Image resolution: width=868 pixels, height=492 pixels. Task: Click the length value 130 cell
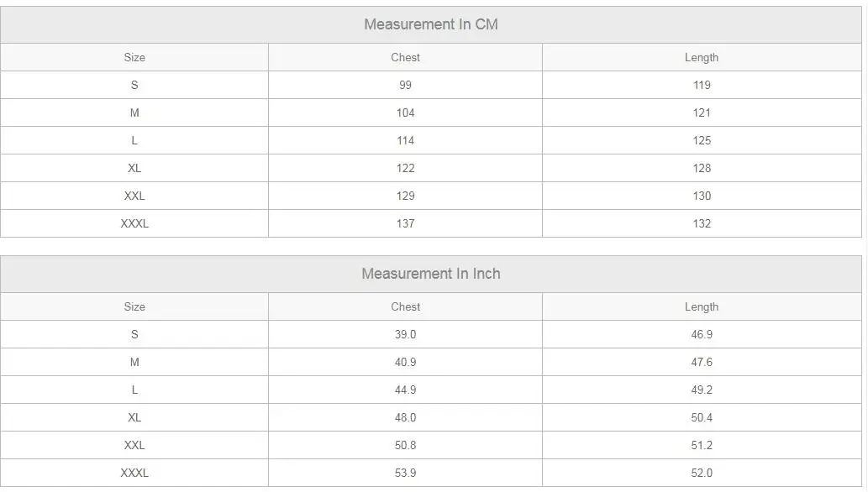[702, 196]
